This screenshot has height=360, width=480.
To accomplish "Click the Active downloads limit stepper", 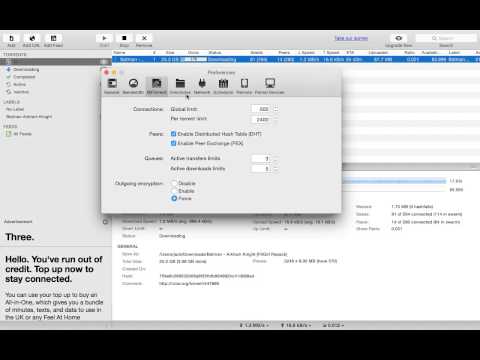I will 276,169.
